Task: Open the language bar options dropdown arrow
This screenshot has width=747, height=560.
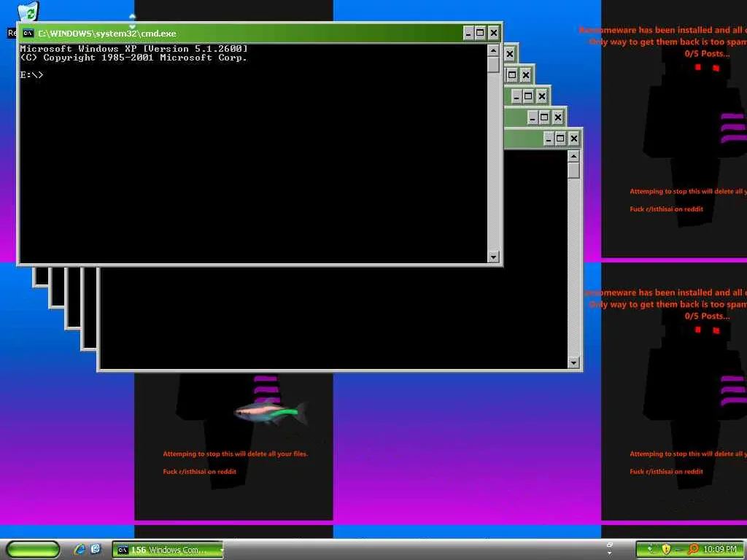Action: pyautogui.click(x=609, y=554)
